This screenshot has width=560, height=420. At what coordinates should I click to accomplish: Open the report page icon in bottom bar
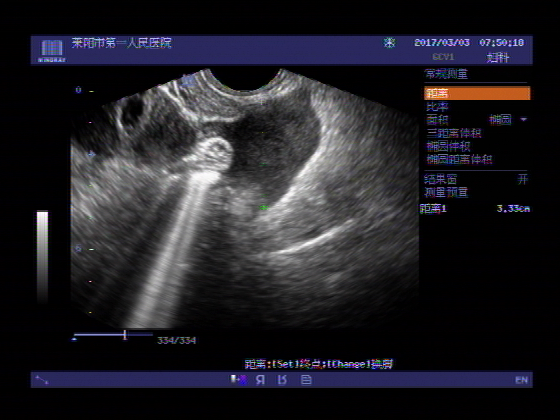306,380
